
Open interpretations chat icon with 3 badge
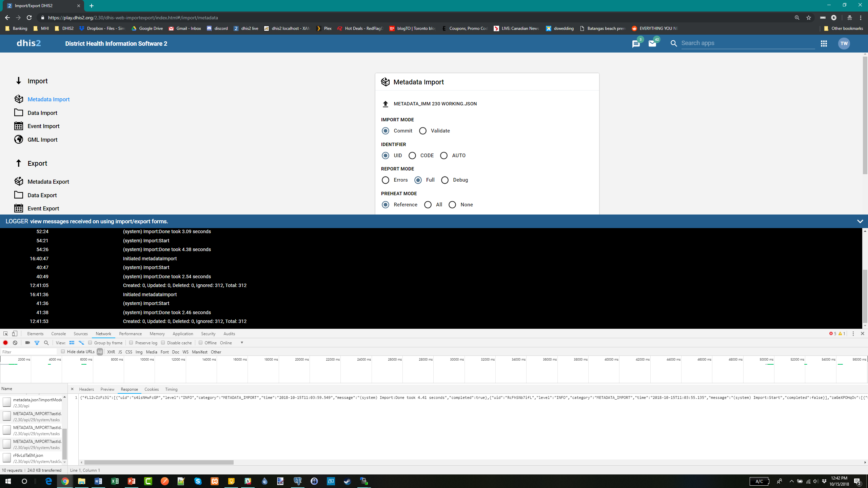[636, 44]
